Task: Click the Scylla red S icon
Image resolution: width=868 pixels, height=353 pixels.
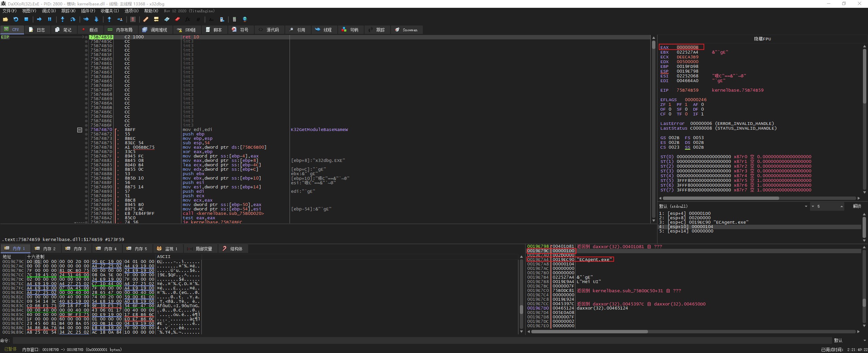Action: (133, 19)
